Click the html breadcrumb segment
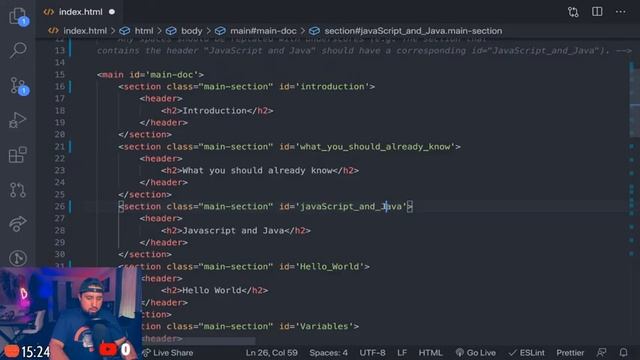 tap(144, 31)
